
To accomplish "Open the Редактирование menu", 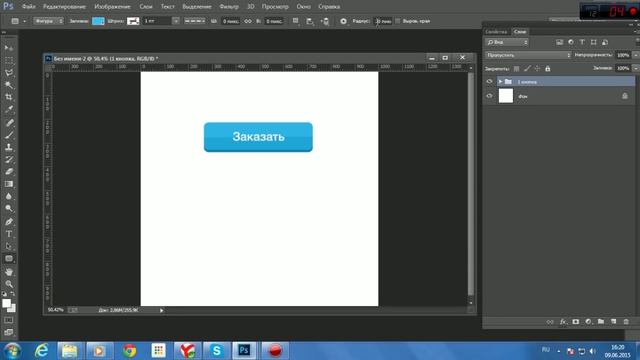I will click(64, 7).
